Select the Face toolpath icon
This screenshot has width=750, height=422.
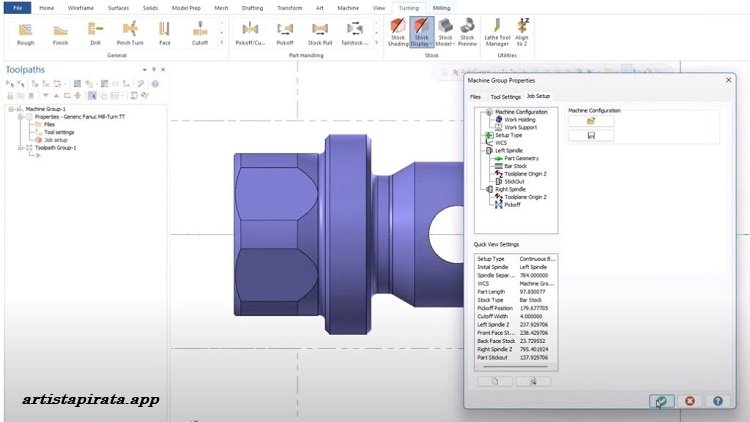pos(163,31)
